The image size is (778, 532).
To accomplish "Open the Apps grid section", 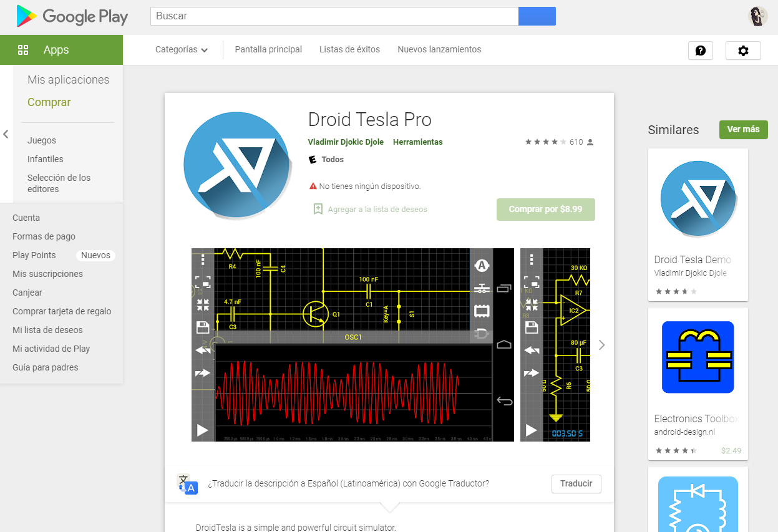I will (61, 50).
